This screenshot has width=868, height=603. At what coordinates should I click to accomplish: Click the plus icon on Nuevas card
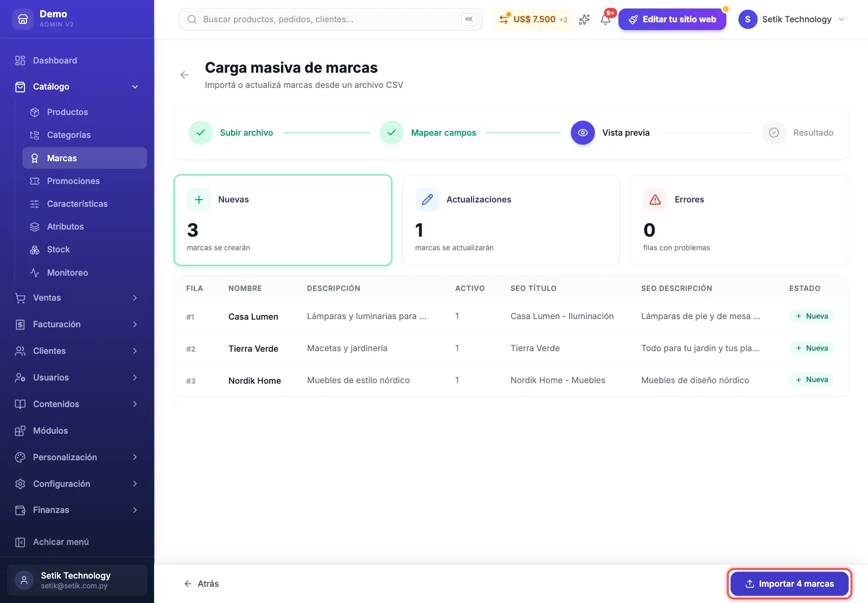199,200
